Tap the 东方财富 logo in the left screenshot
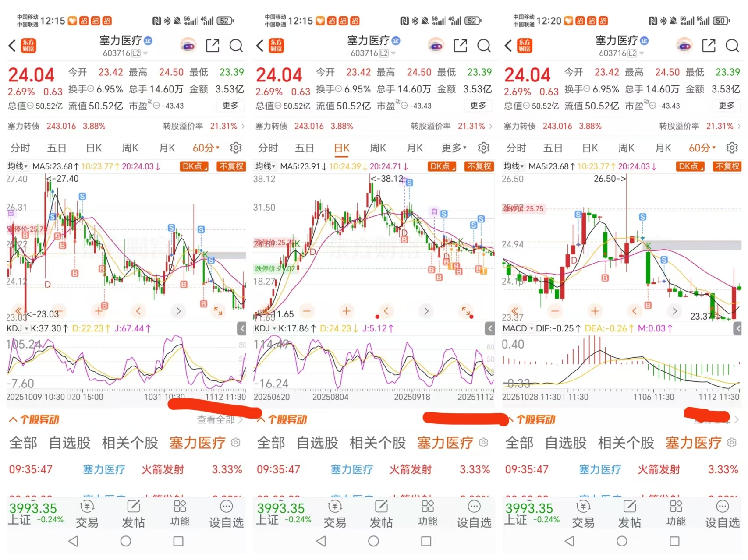 [28, 46]
